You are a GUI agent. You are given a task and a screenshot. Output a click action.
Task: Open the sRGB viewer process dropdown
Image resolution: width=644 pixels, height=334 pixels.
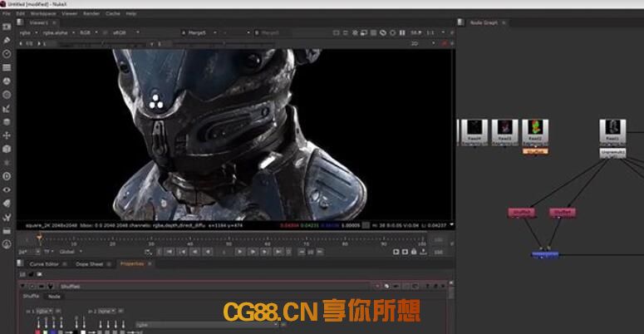pos(126,32)
